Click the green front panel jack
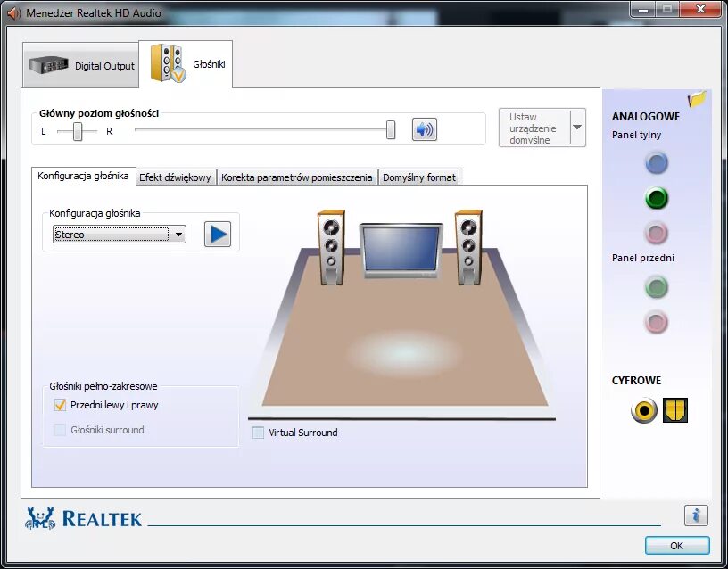This screenshot has width=728, height=569. click(657, 287)
